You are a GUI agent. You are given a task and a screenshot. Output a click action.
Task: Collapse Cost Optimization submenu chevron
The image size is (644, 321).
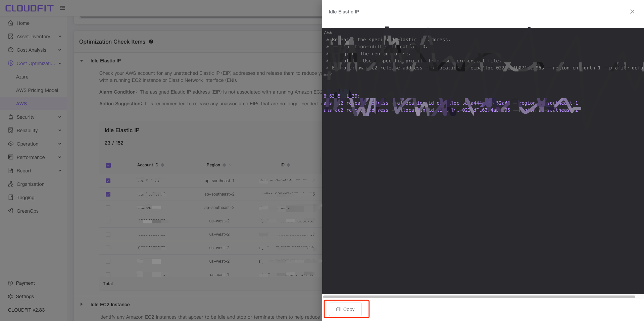(60, 63)
